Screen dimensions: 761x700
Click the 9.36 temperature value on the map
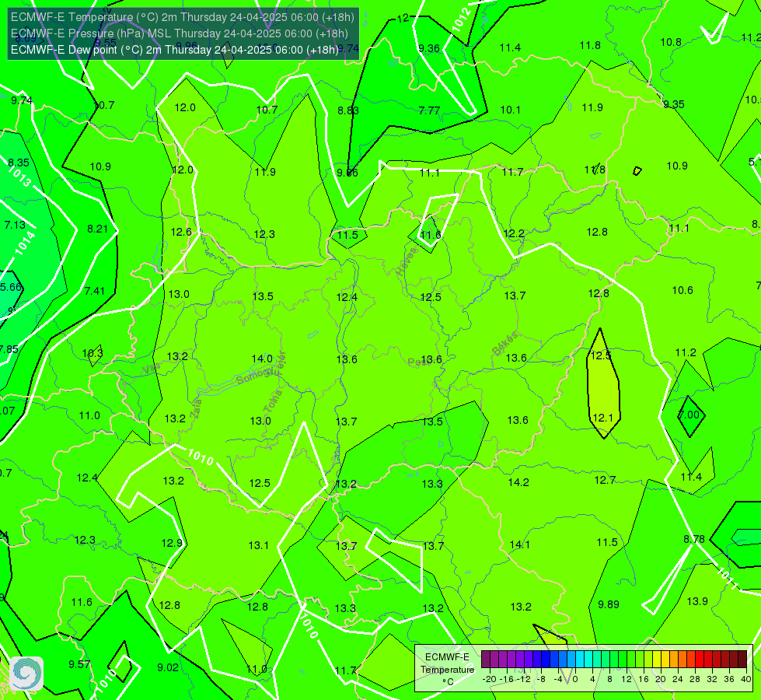429,48
